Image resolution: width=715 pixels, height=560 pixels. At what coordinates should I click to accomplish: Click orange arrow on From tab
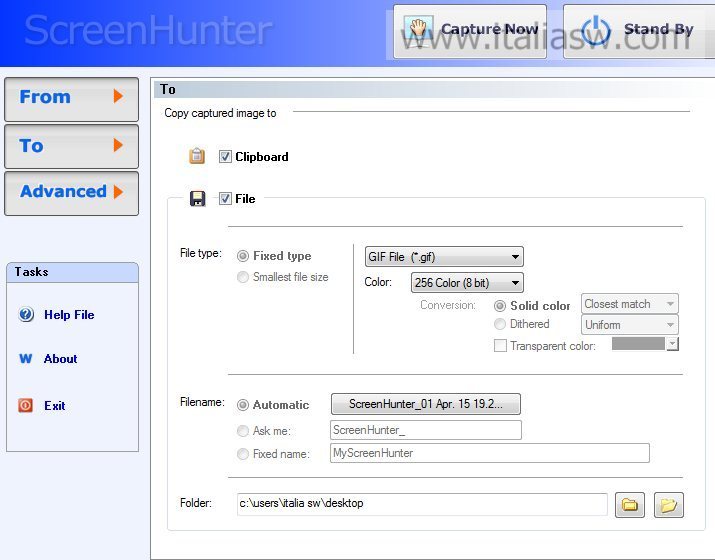(x=118, y=96)
